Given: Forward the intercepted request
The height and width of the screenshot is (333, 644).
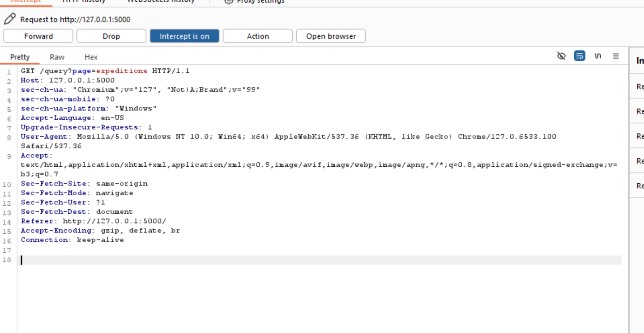Looking at the screenshot, I should pos(38,36).
